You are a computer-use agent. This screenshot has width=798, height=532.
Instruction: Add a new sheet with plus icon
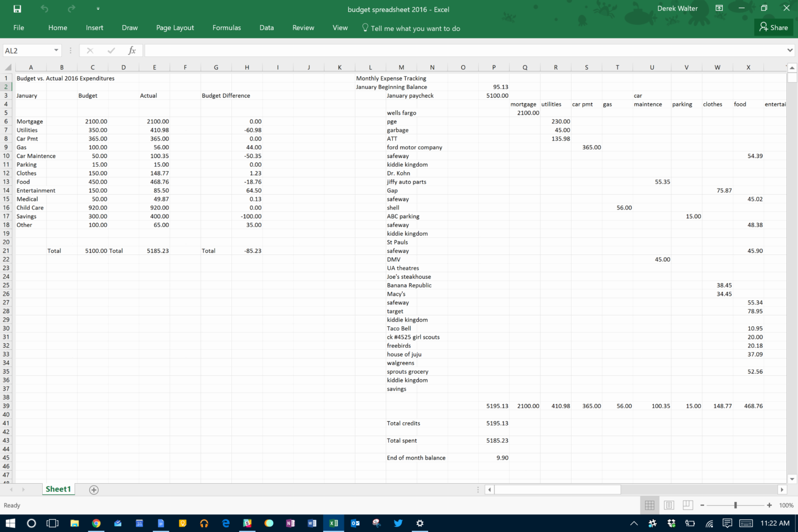(94, 490)
